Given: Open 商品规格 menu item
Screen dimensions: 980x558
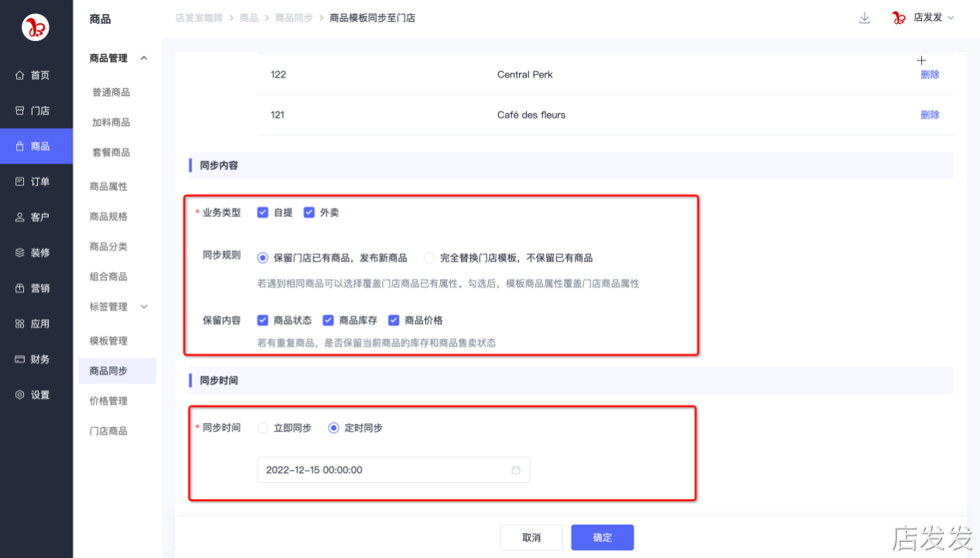Looking at the screenshot, I should (x=108, y=217).
